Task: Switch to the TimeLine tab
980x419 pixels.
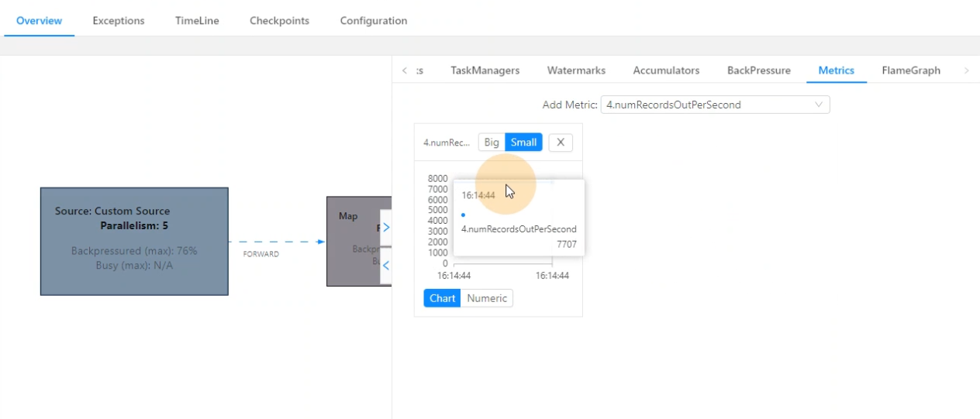Action: click(x=197, y=21)
